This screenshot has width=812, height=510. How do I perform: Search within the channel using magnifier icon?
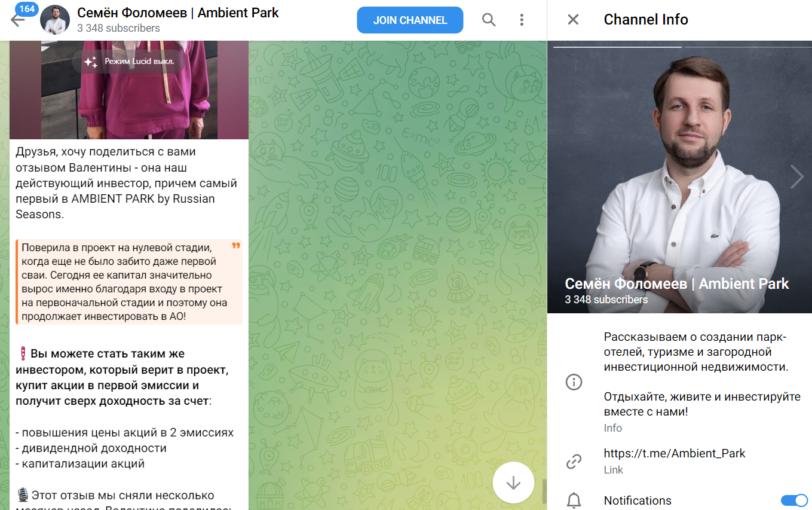click(x=489, y=20)
